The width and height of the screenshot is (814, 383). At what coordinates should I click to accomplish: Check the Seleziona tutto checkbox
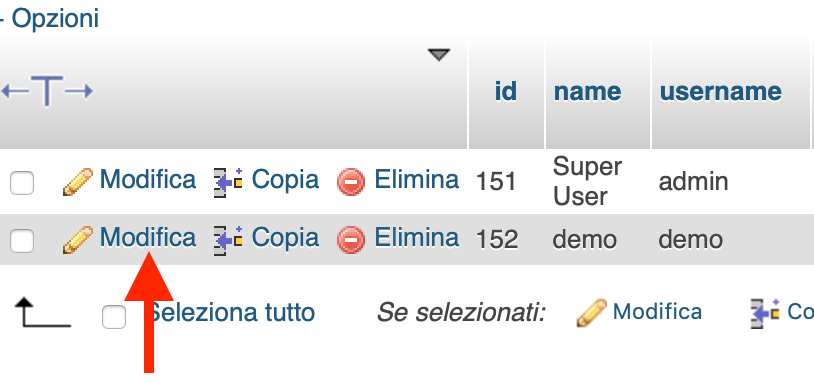(114, 317)
